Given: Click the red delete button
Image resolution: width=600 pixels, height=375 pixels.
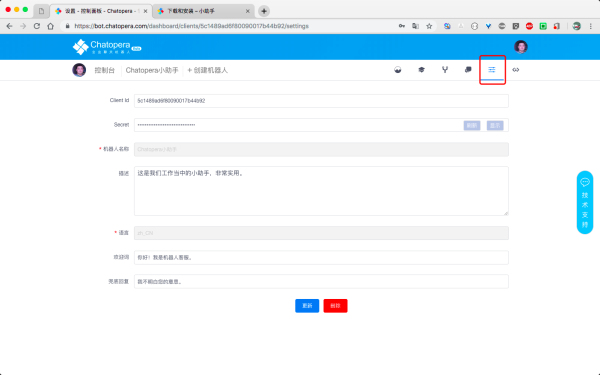Looking at the screenshot, I should [x=335, y=306].
